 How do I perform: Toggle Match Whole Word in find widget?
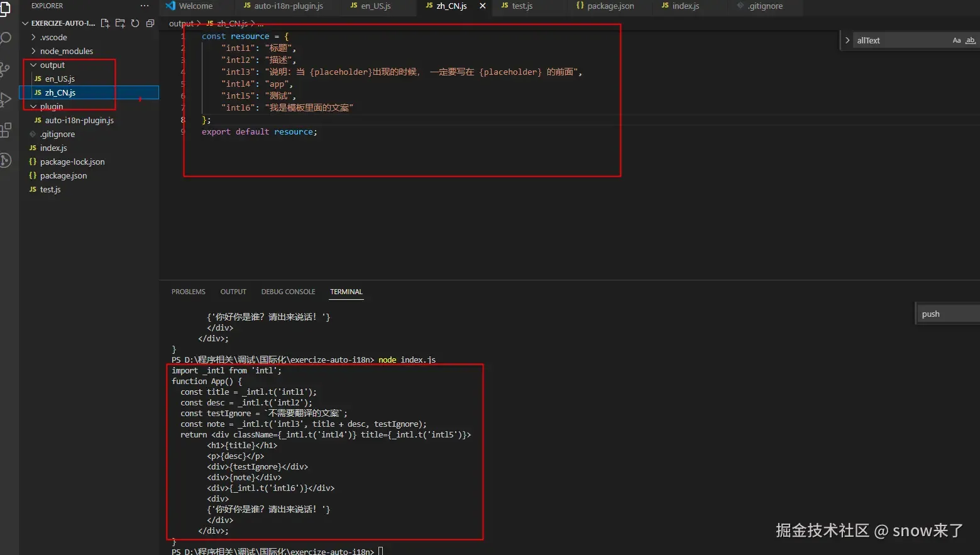click(x=971, y=40)
